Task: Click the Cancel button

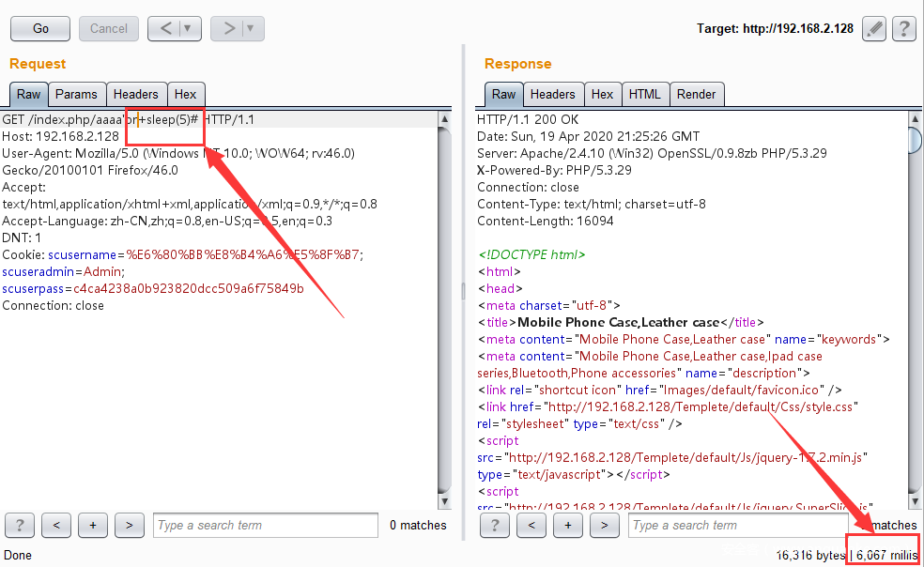Action: pos(109,28)
